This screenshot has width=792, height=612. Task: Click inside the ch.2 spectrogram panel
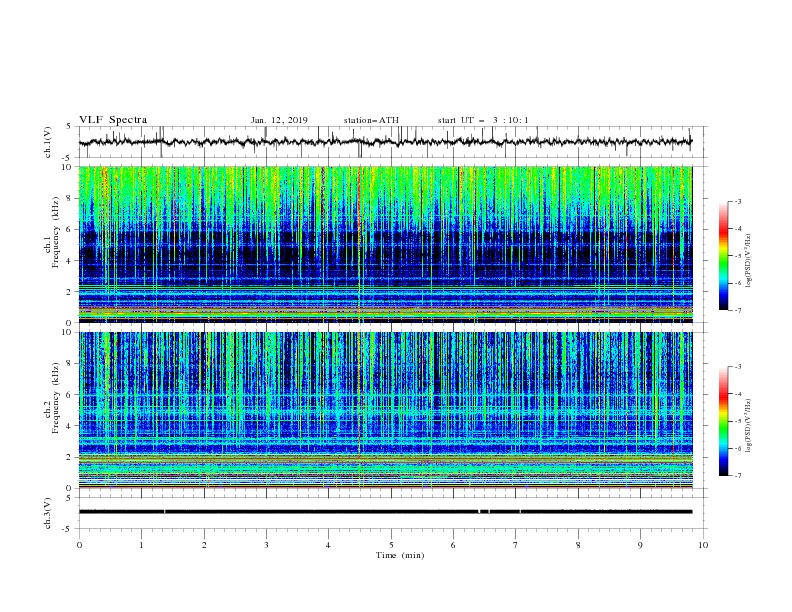385,410
